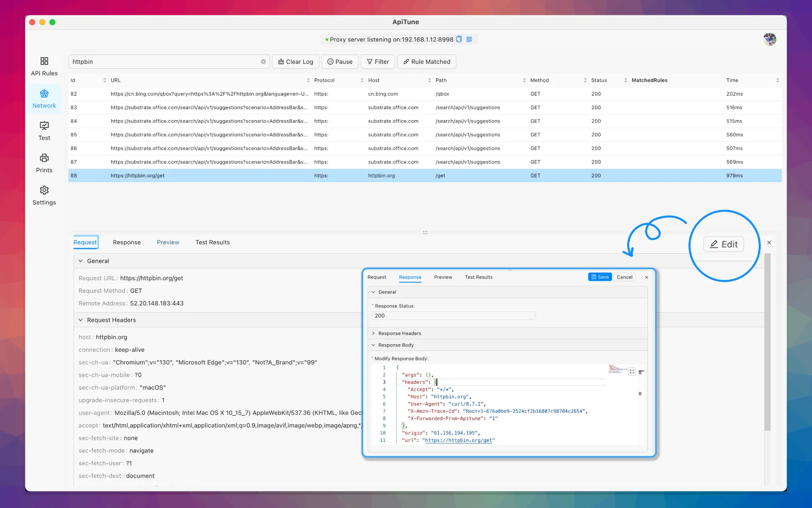
Task: Switch to the Preview tab in modal
Action: click(443, 277)
